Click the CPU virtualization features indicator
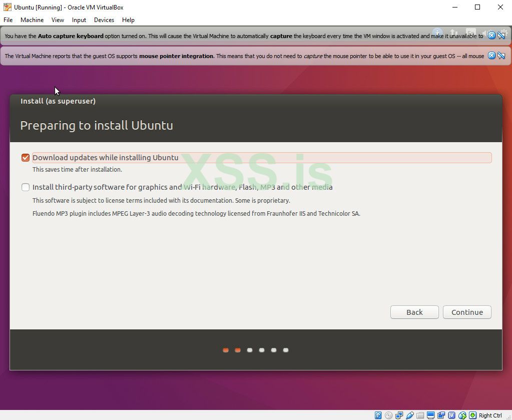The width and height of the screenshot is (512, 420). tap(451, 415)
